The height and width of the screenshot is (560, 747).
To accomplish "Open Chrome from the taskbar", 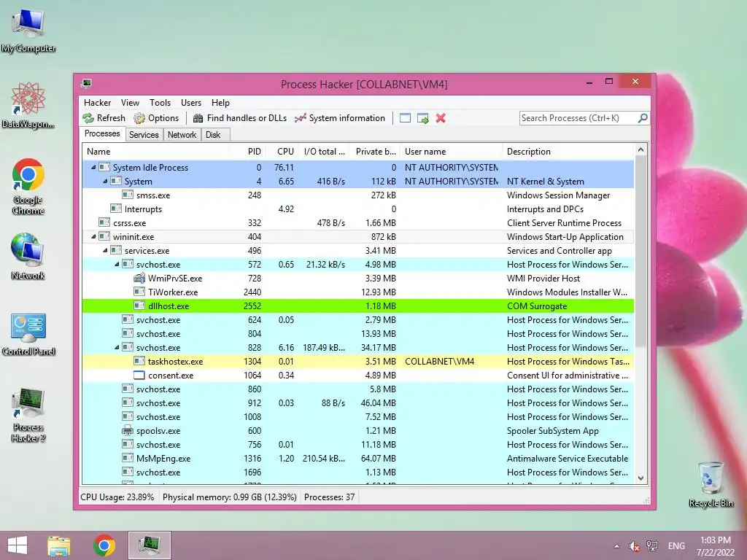I will click(104, 545).
